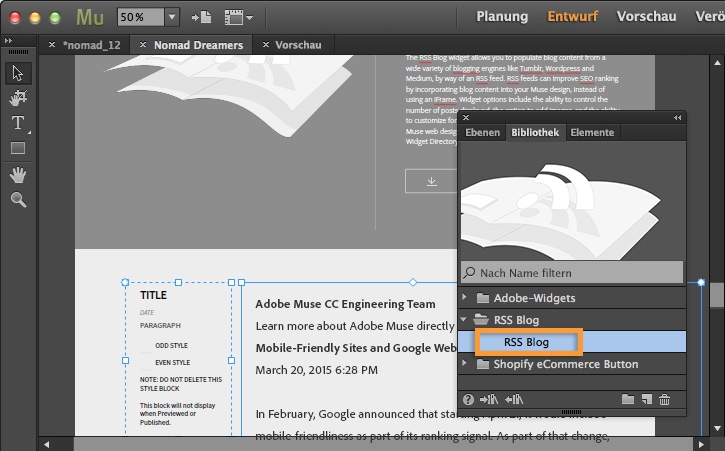The image size is (725, 451).
Task: Switch to Planung mode
Action: (x=502, y=17)
